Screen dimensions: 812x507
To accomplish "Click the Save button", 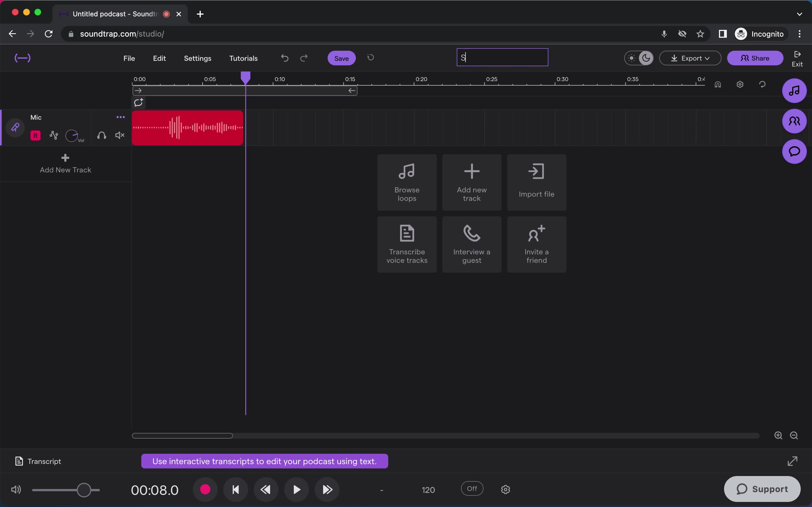I will coord(341,58).
